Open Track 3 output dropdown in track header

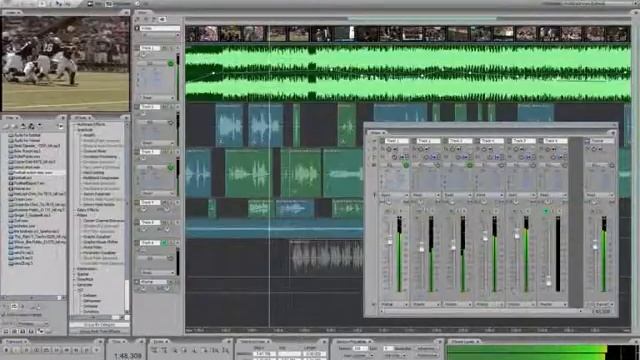pos(157,193)
